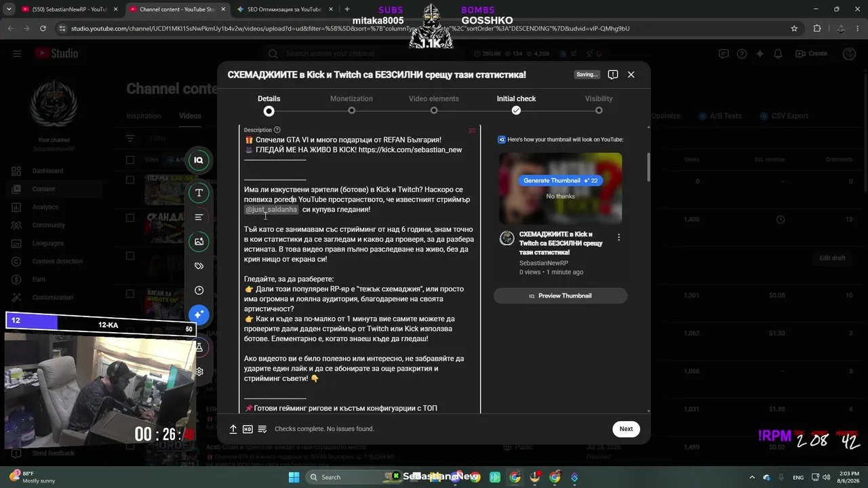
Task: Open the three-dot menu on the thumbnail preview
Action: click(618, 237)
